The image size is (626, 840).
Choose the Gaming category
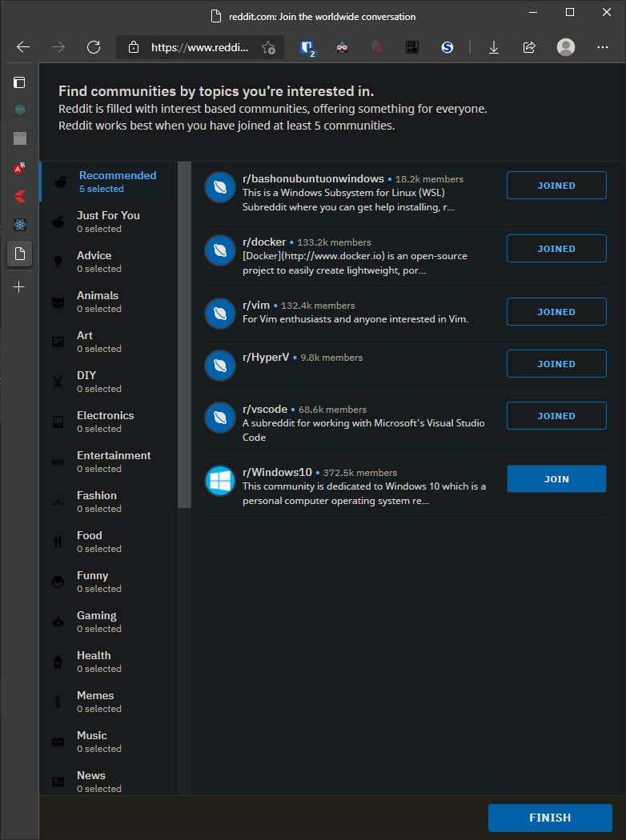click(x=110, y=622)
